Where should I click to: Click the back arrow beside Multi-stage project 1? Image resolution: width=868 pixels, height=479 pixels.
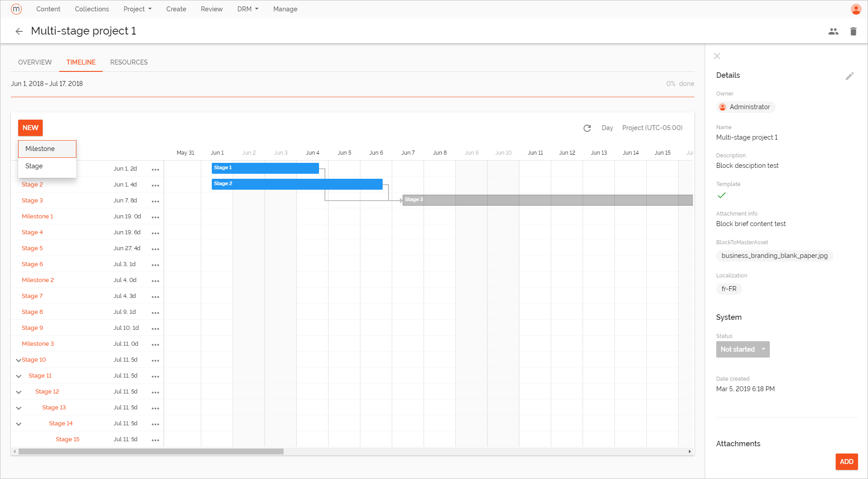[19, 31]
